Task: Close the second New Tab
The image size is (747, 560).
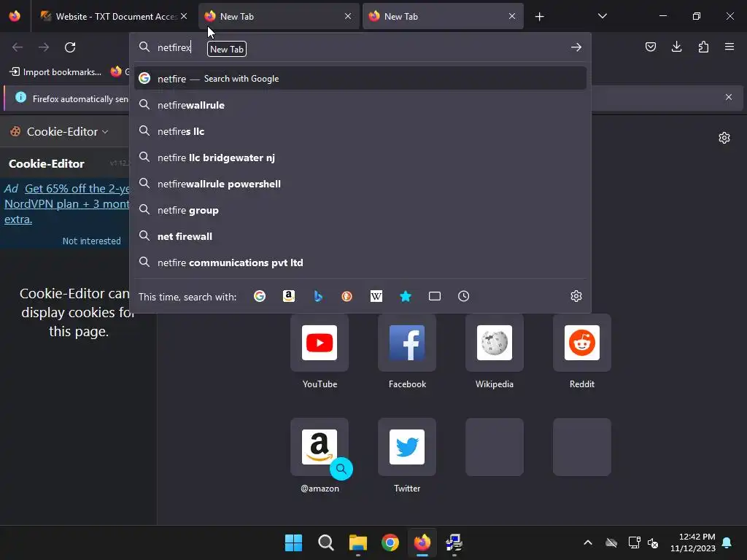Action: click(x=348, y=16)
